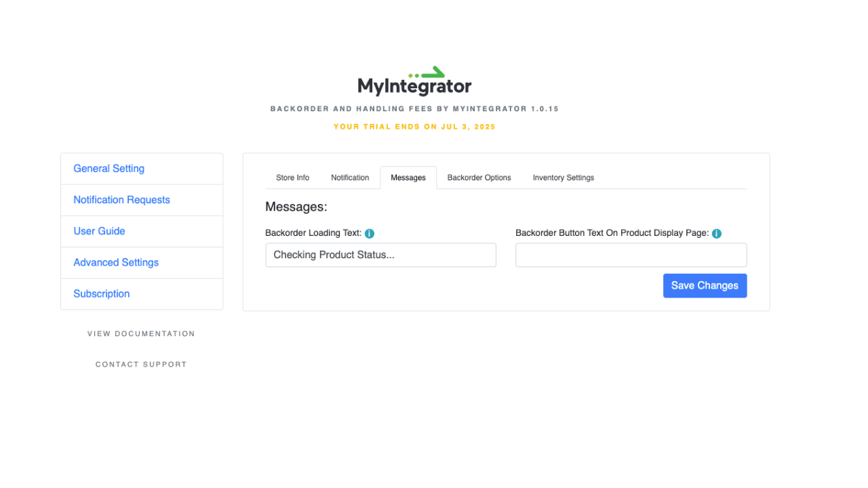
Task: Focus the Backorder Button Text input field
Action: (x=631, y=255)
